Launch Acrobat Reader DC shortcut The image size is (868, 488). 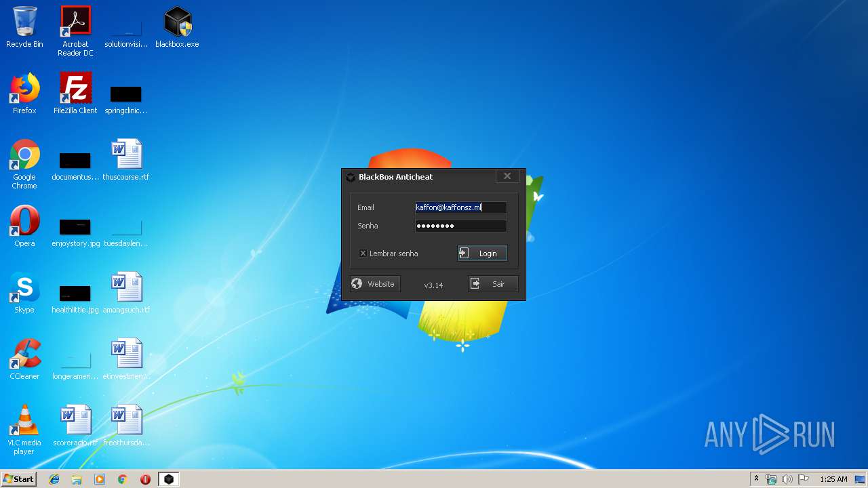(75, 31)
